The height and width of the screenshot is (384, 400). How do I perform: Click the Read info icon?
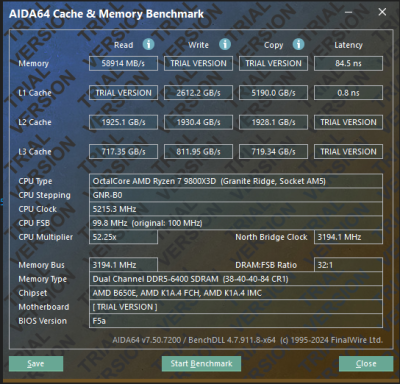tap(148, 44)
